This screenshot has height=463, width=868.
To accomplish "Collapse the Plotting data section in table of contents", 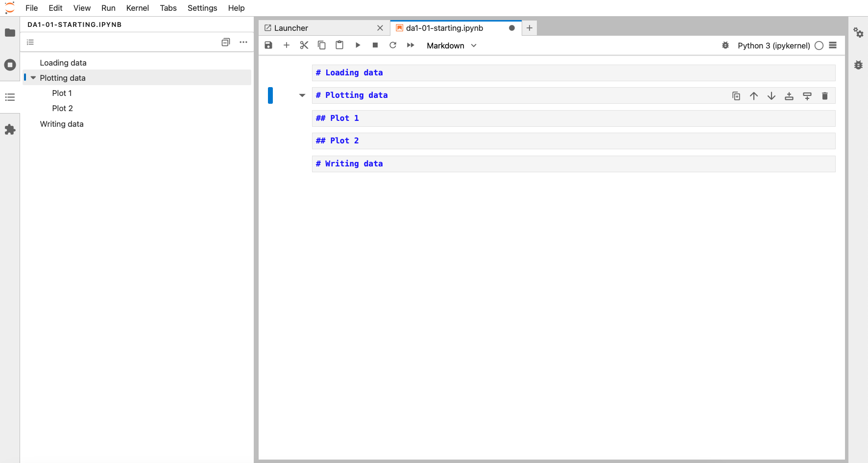I will [33, 78].
